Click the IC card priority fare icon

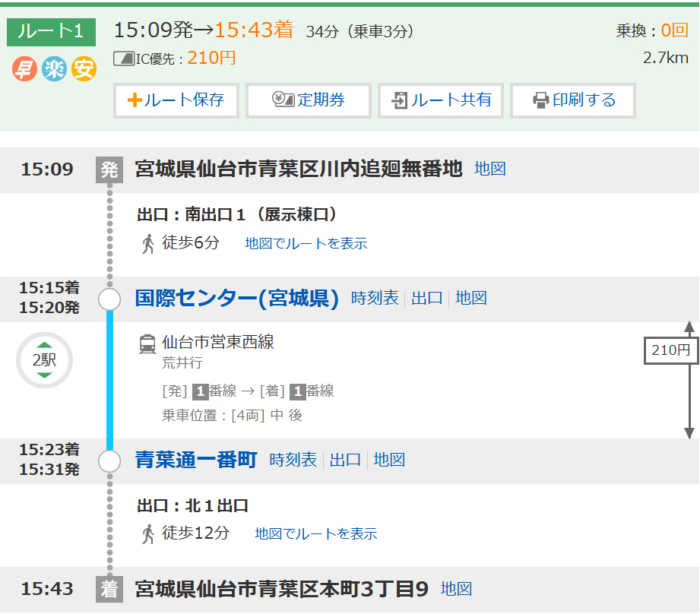click(x=123, y=59)
